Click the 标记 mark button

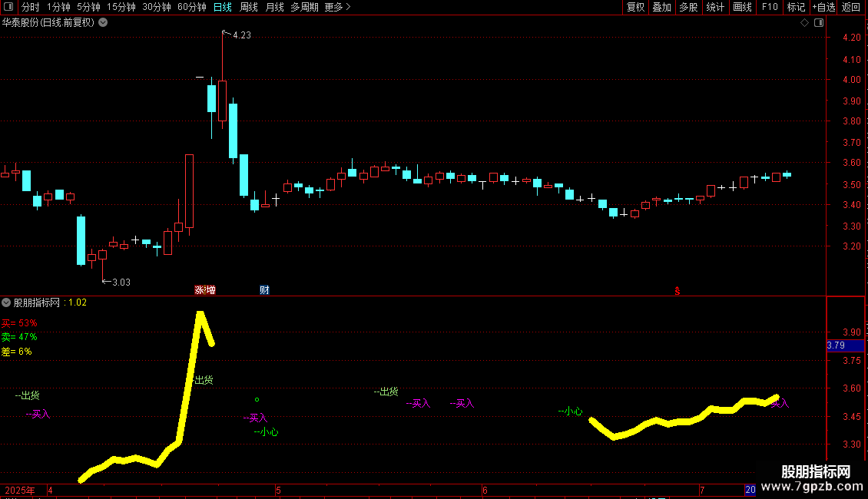796,7
